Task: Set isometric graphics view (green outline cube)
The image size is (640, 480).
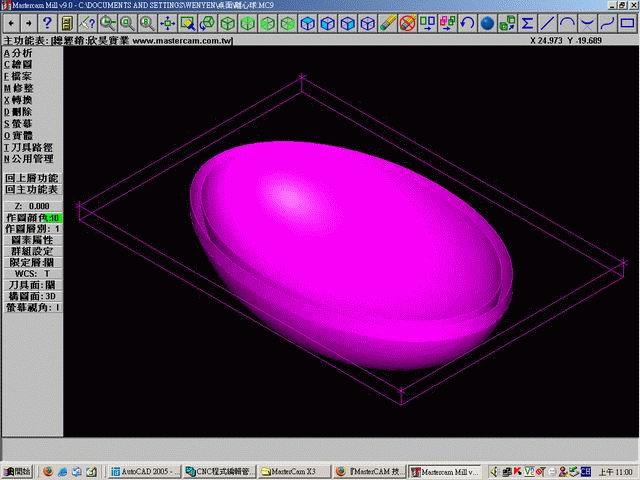Action: [x=227, y=23]
